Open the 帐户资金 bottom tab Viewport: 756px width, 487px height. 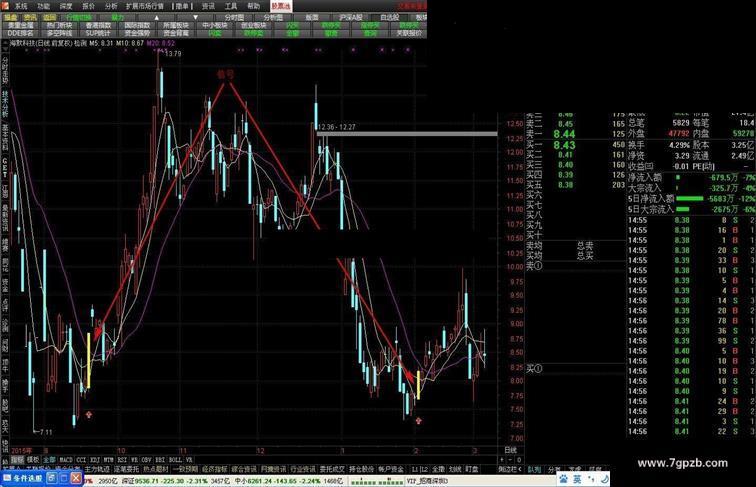[391, 469]
